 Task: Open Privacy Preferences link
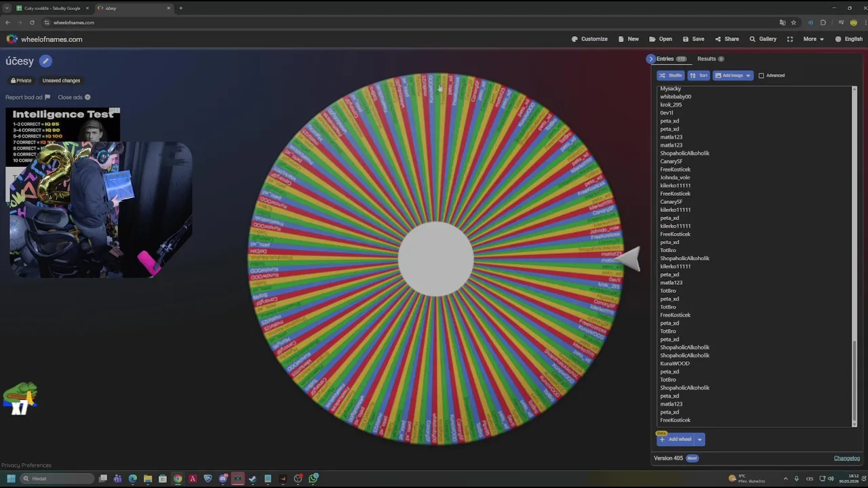26,465
